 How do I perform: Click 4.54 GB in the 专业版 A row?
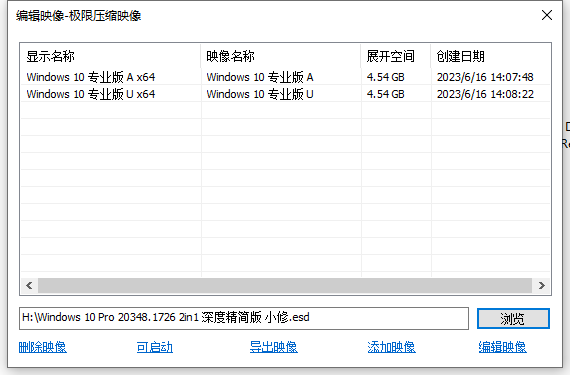tap(386, 77)
